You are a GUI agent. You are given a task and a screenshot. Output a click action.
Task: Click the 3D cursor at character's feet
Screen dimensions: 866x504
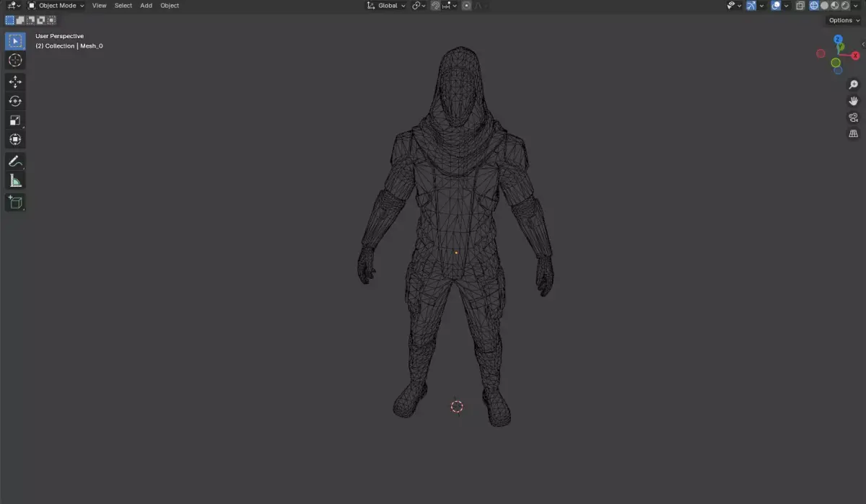457,407
